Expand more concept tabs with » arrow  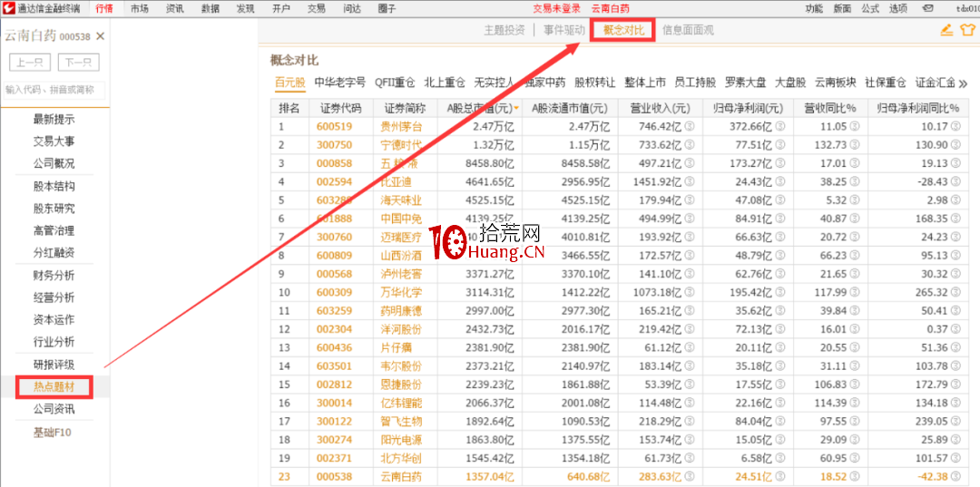click(963, 83)
